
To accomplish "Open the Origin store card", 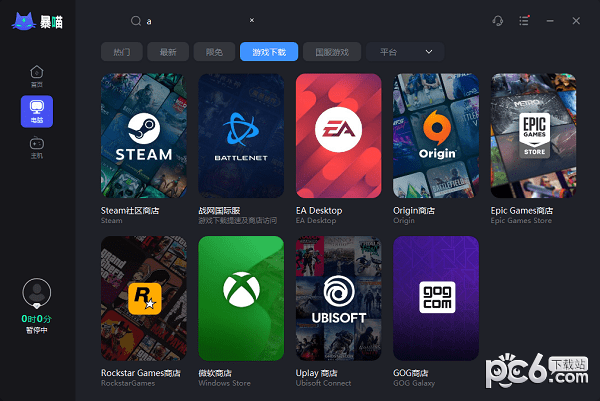I will click(x=436, y=136).
